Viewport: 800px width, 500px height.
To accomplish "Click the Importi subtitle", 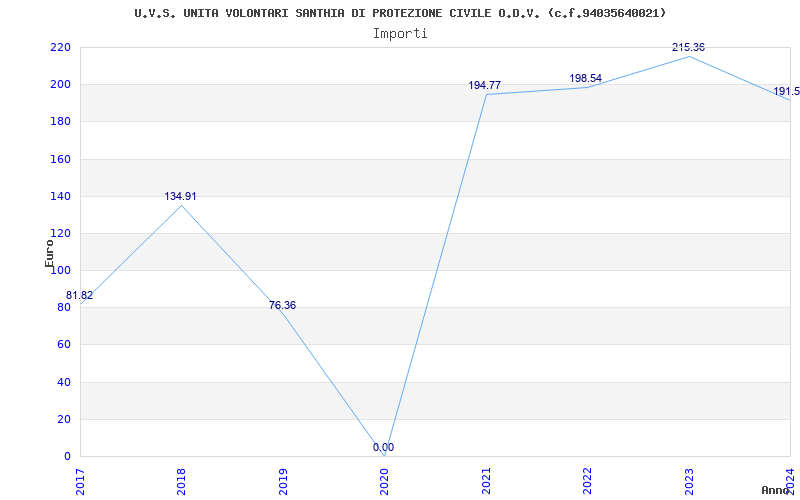I will click(x=400, y=34).
